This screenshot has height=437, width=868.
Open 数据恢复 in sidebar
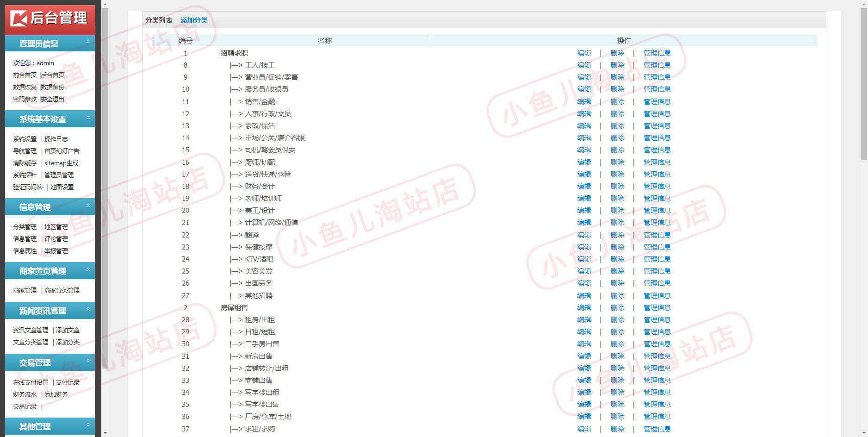point(25,87)
